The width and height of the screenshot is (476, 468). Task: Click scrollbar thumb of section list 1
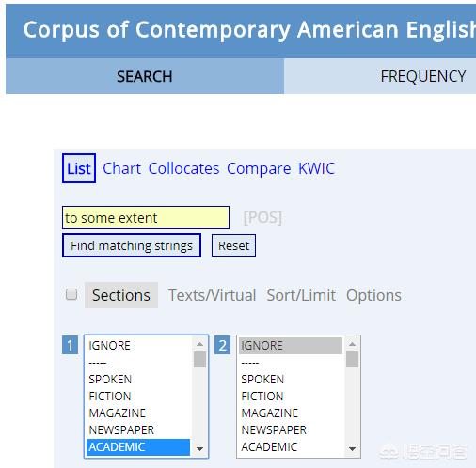pyautogui.click(x=199, y=359)
